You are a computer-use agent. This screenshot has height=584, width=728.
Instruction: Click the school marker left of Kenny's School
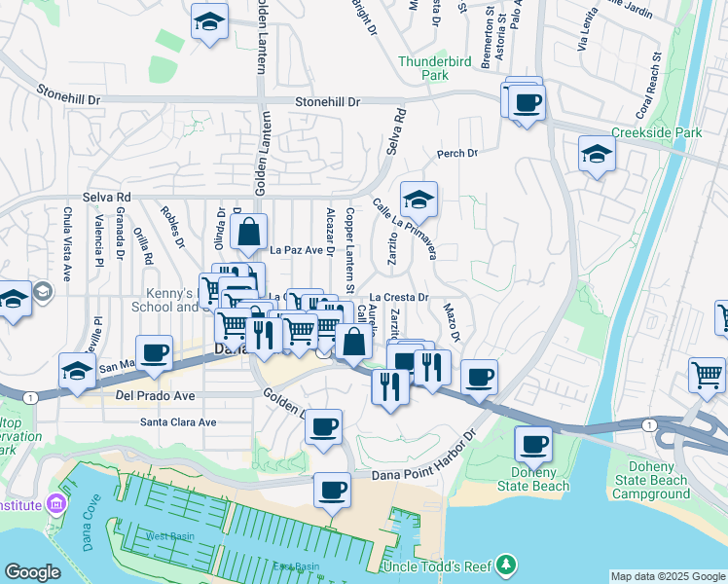(13, 300)
